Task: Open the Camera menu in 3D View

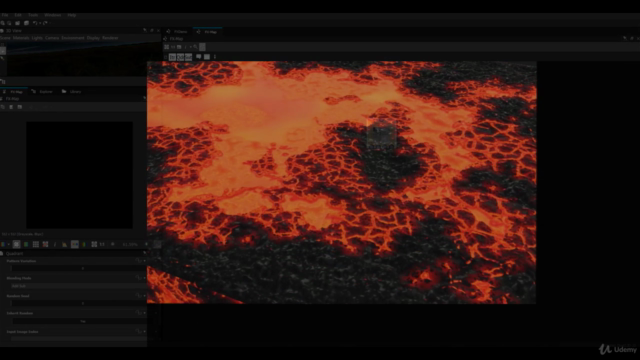Action: coord(52,38)
